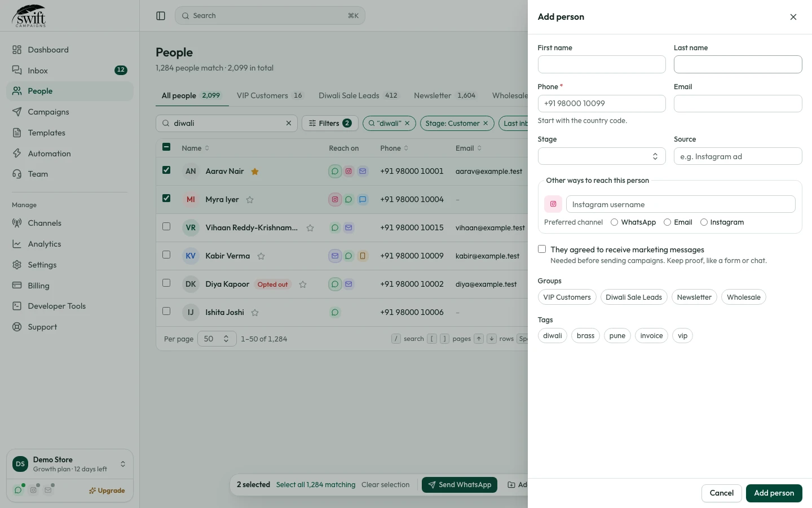Choose WhatsApp as preferred channel
The height and width of the screenshot is (508, 812).
click(x=615, y=222)
